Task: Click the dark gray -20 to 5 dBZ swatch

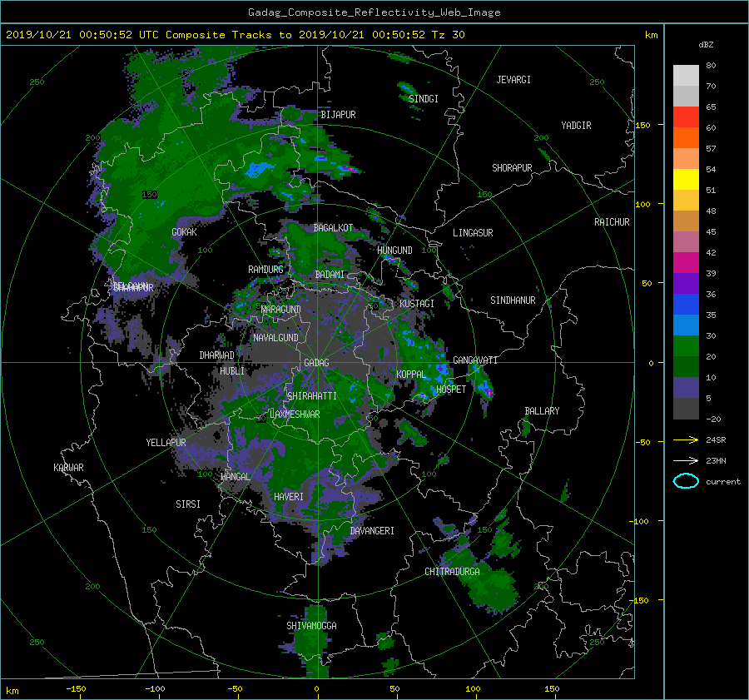Action: [686, 408]
